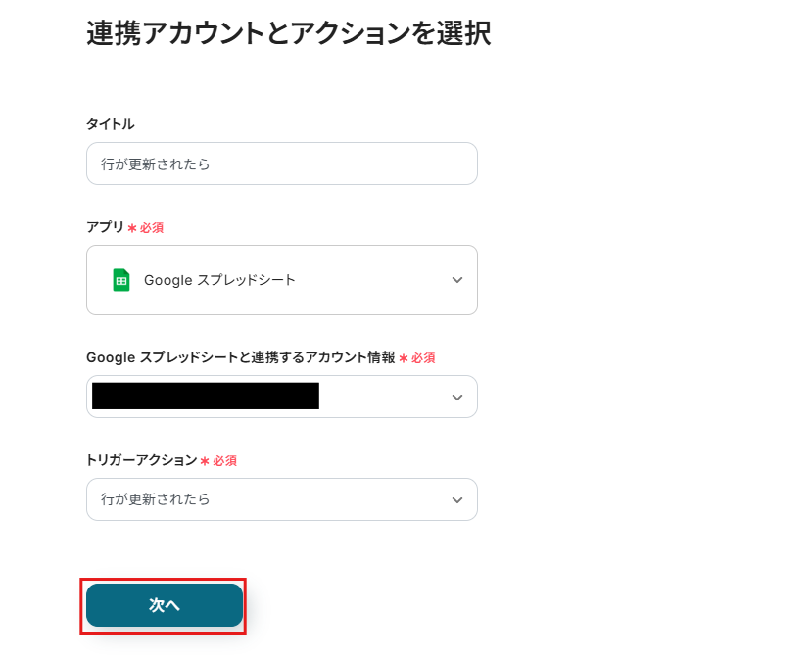Screen dimensions: 812x658
Task: Click the red asterisk next to アプリ
Action: click(x=132, y=228)
